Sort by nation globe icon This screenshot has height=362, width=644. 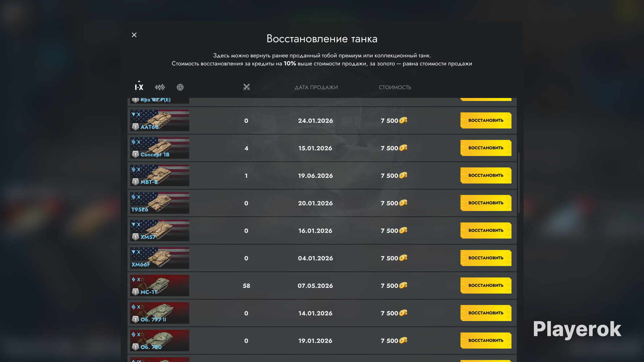pyautogui.click(x=180, y=87)
